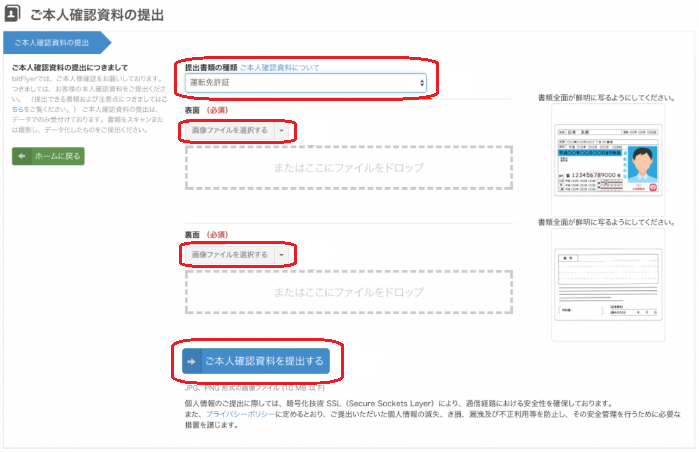Click the 裏面 file drop zone
This screenshot has height=452, width=699.
(349, 292)
